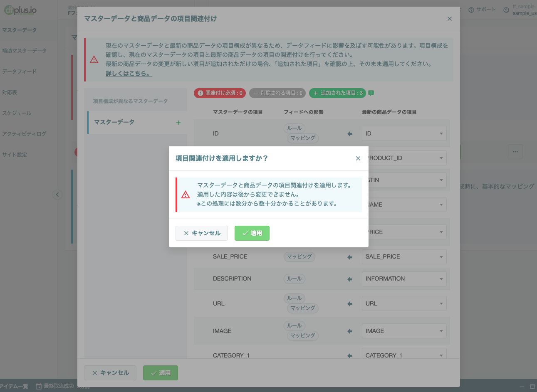
Task: Open 補助マスターデータ in the sidebar
Action: point(25,51)
